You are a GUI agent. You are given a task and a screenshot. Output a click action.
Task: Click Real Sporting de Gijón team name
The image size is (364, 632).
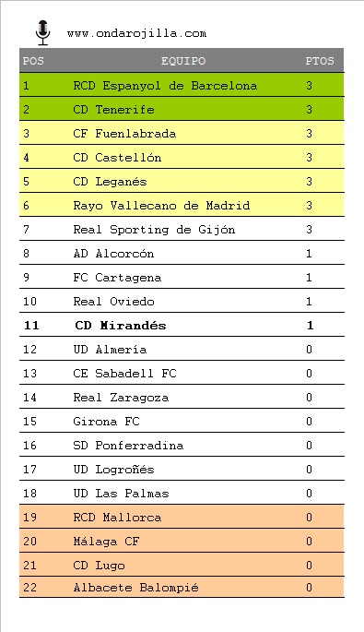(154, 230)
